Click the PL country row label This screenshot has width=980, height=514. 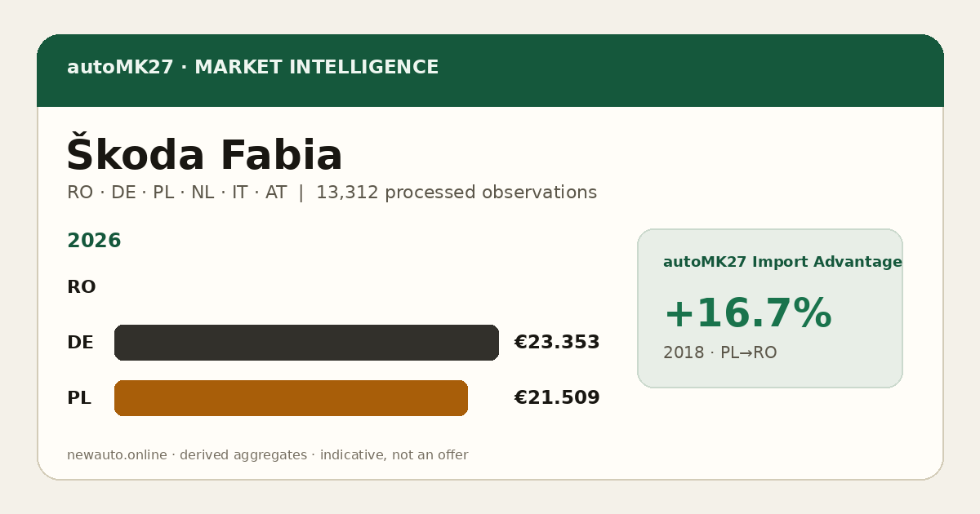pos(79,398)
